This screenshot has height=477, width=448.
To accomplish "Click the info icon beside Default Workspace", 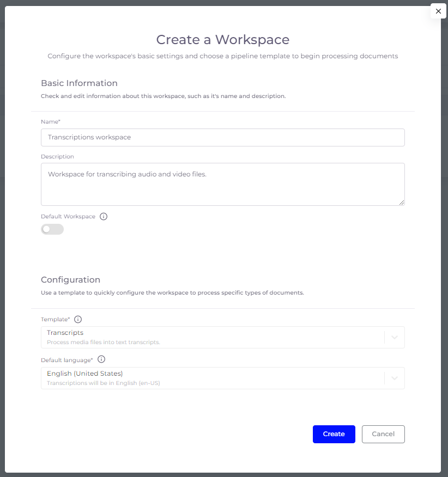I will pos(103,216).
